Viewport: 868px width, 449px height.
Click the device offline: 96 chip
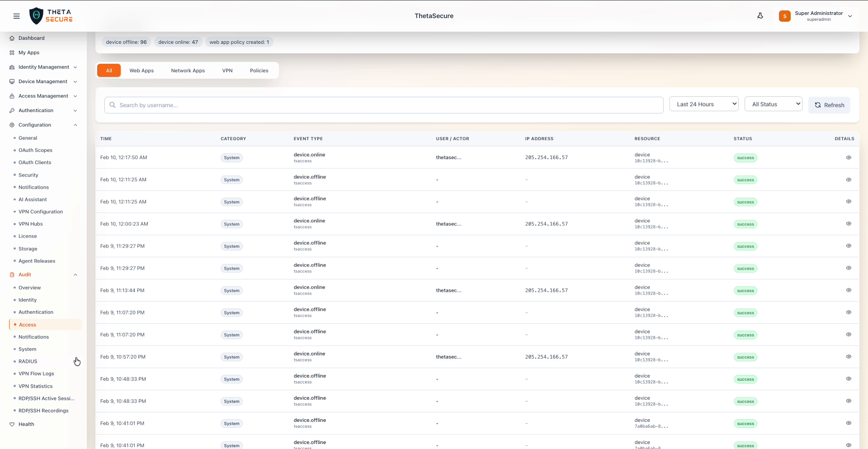(x=126, y=42)
